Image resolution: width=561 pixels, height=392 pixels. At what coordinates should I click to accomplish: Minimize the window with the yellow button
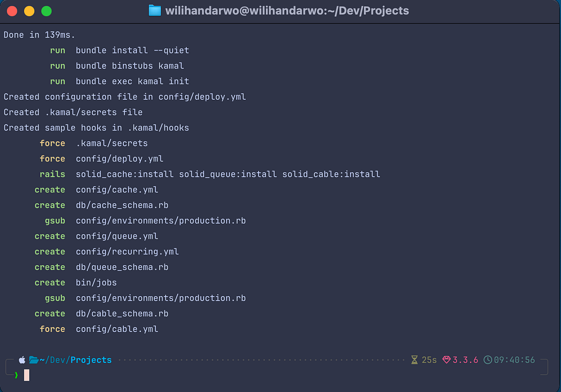click(29, 11)
